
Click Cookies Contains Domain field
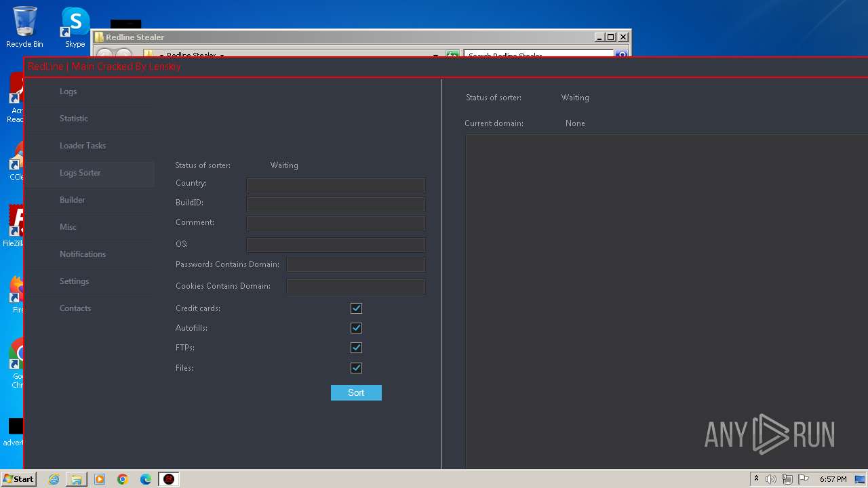356,286
